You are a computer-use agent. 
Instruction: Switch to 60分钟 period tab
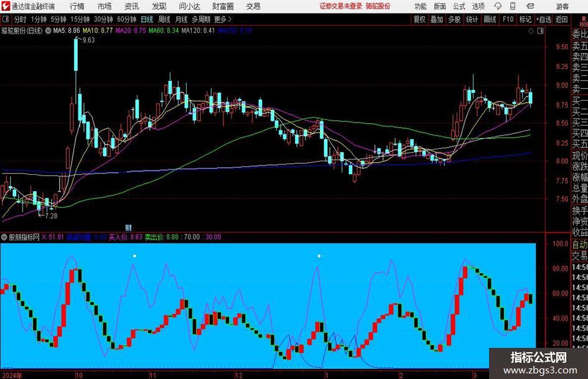click(126, 19)
